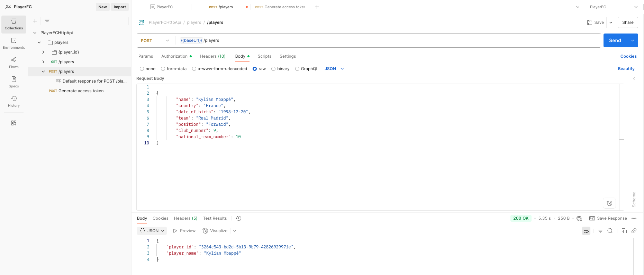The height and width of the screenshot is (275, 644).
Task: Switch to the Settings tab
Action: (288, 56)
